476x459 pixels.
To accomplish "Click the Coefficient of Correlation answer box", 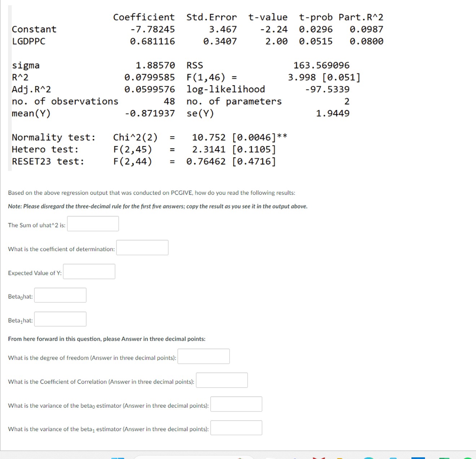I will click(x=221, y=380).
